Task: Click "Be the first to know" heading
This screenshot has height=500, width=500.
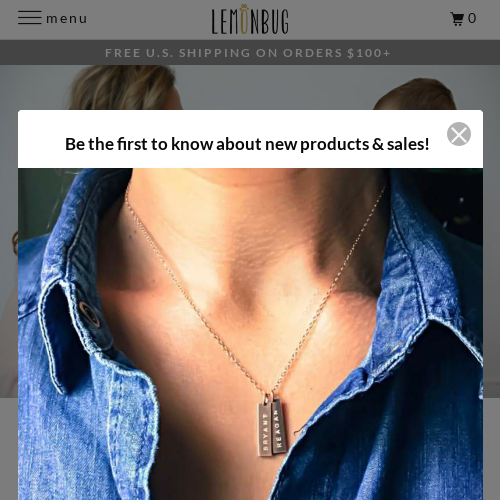Action: click(139, 144)
